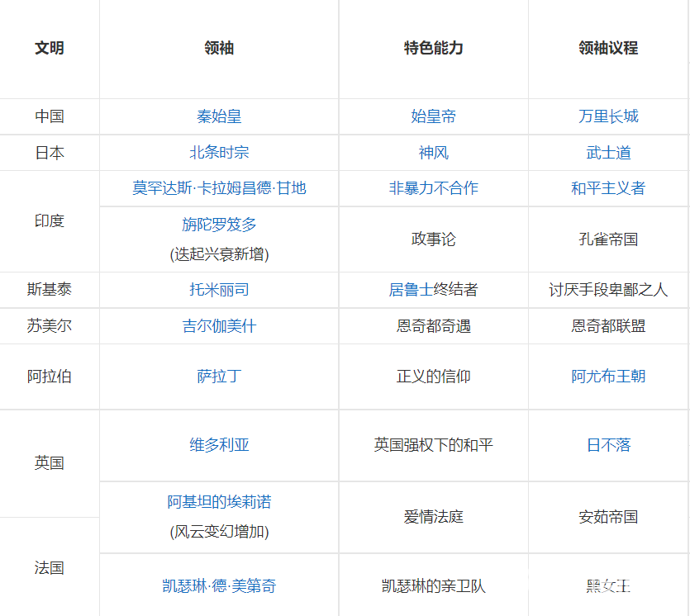Follow the 北条时宗 link

pos(219,153)
